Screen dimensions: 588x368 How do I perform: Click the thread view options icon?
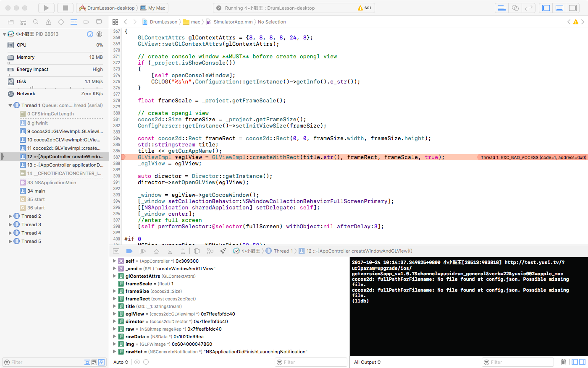coord(100,34)
